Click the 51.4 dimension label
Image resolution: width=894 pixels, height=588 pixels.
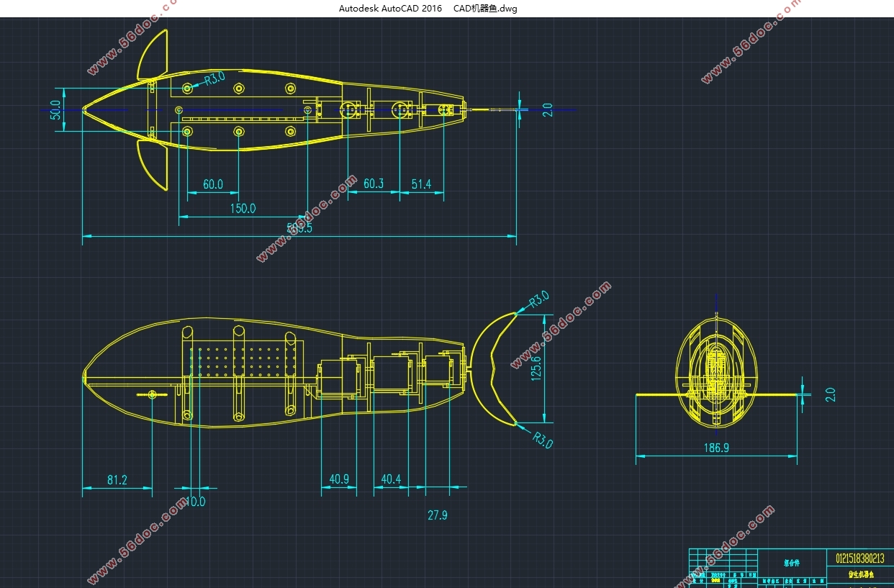[x=421, y=184]
